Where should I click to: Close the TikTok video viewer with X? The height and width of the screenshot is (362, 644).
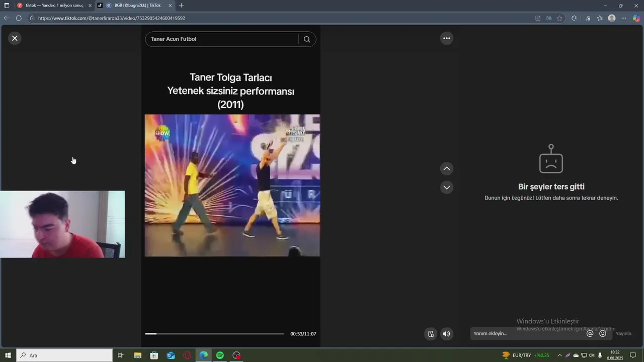pos(15,38)
